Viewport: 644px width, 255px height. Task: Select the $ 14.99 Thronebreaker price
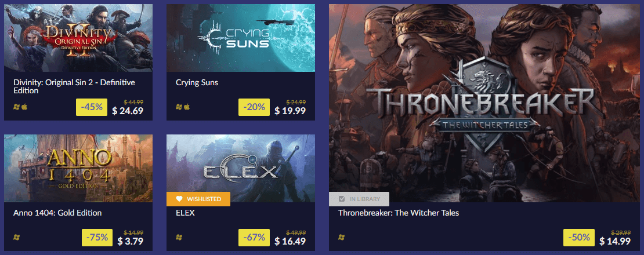[x=615, y=241]
